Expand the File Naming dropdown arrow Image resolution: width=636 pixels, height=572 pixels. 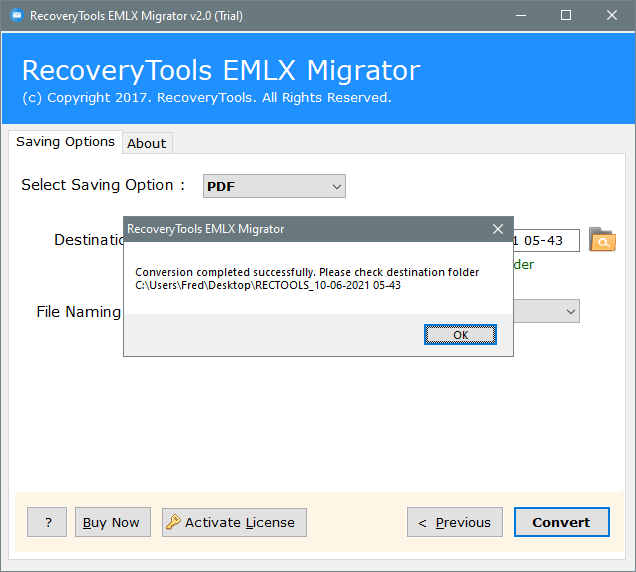tap(571, 312)
